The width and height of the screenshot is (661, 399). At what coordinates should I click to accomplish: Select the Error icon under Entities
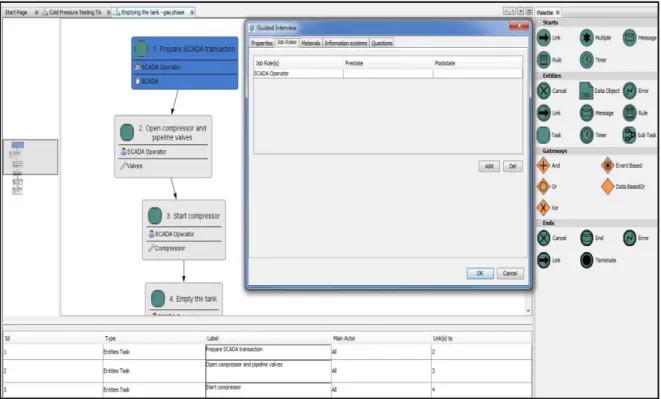[x=629, y=91]
